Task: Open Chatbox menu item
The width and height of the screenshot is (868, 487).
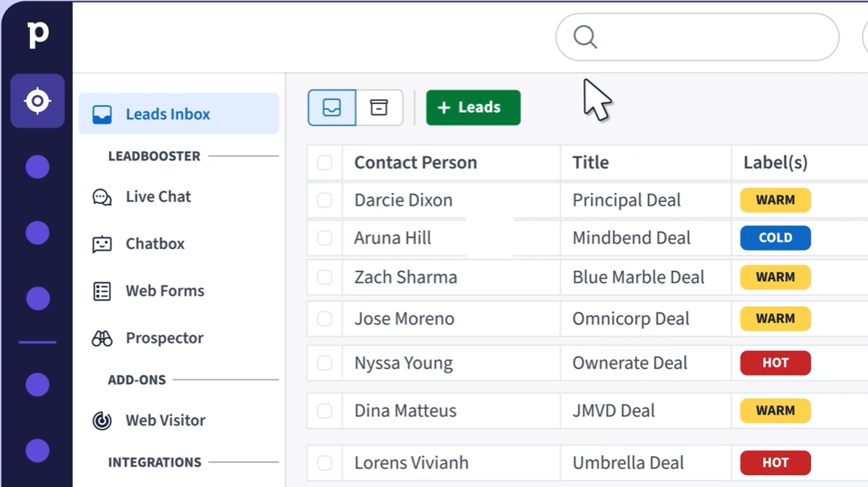Action: pos(138,244)
